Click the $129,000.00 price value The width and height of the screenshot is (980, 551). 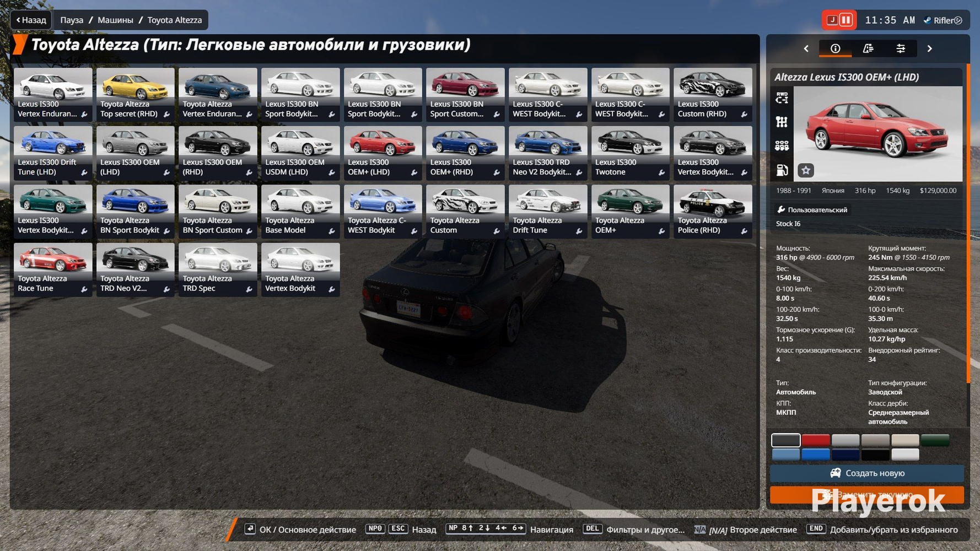click(938, 191)
